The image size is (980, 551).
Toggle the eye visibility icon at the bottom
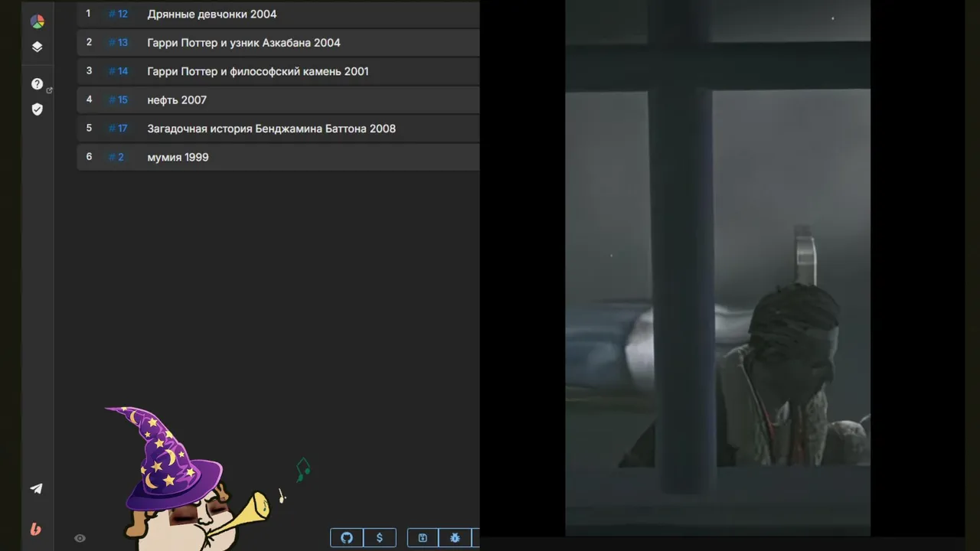point(80,538)
